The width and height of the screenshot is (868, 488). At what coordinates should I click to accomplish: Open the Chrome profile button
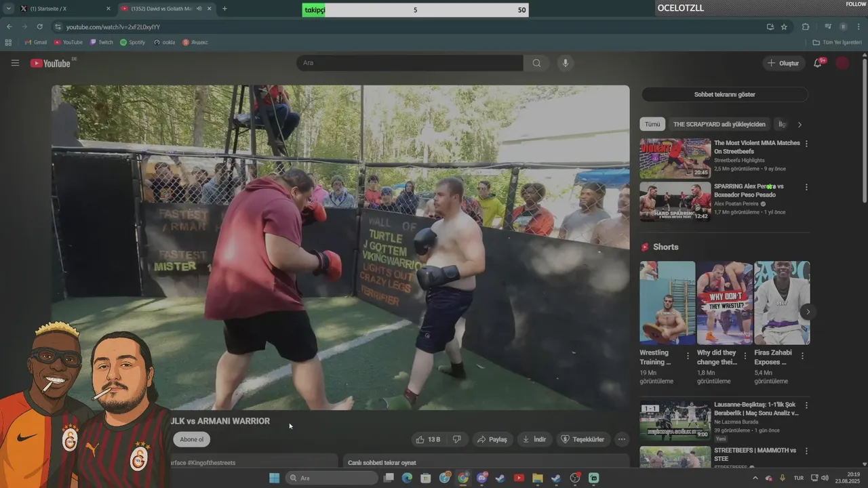coord(844,26)
